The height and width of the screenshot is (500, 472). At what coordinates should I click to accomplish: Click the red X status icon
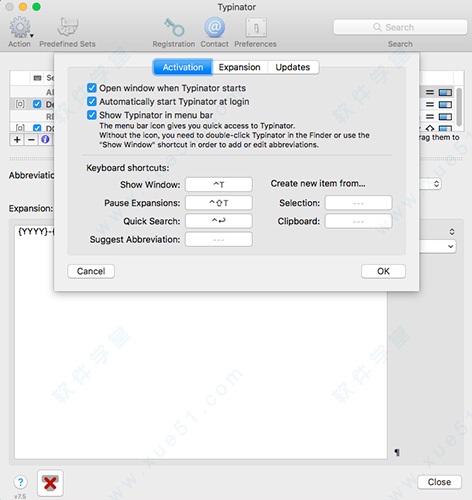tap(50, 483)
